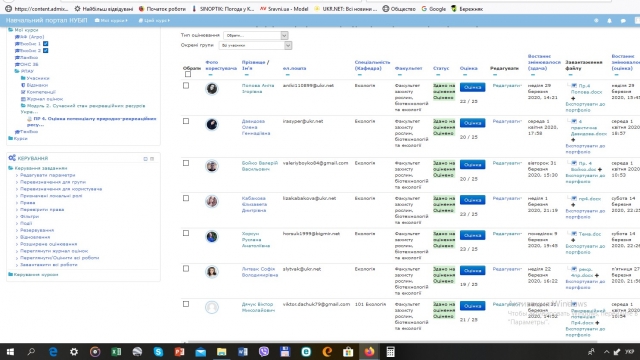Open Редагувати dropdown for Попова Аніта

(507, 86)
